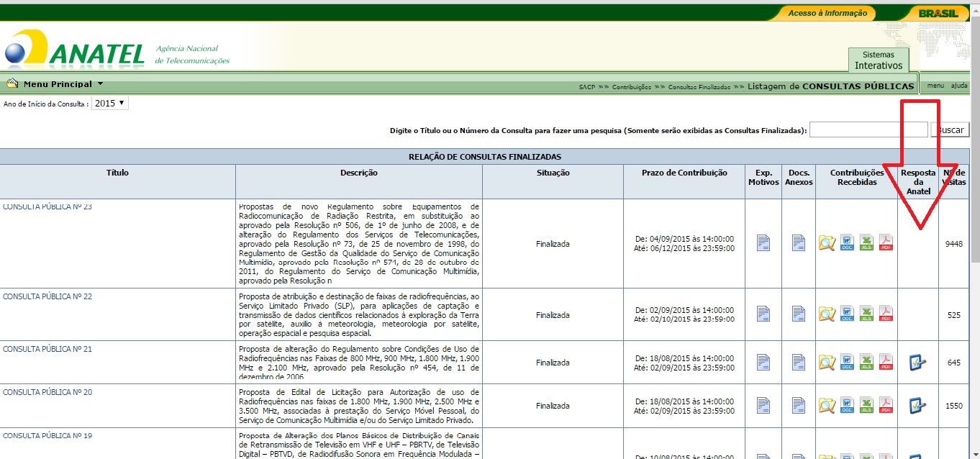Open Exp. Motivos document for Consulta Nº 21

[763, 362]
